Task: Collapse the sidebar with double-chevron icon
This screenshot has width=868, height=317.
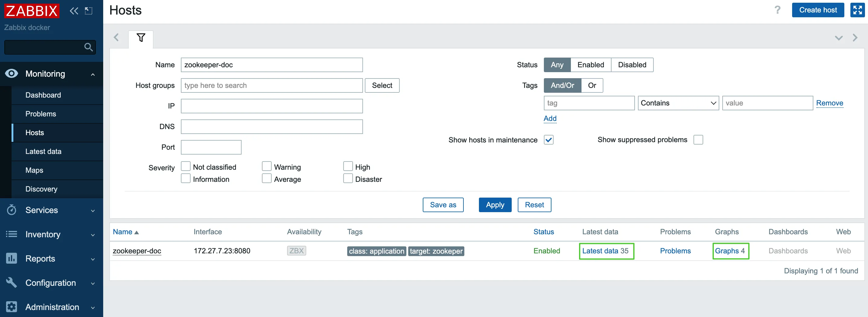Action: tap(74, 11)
